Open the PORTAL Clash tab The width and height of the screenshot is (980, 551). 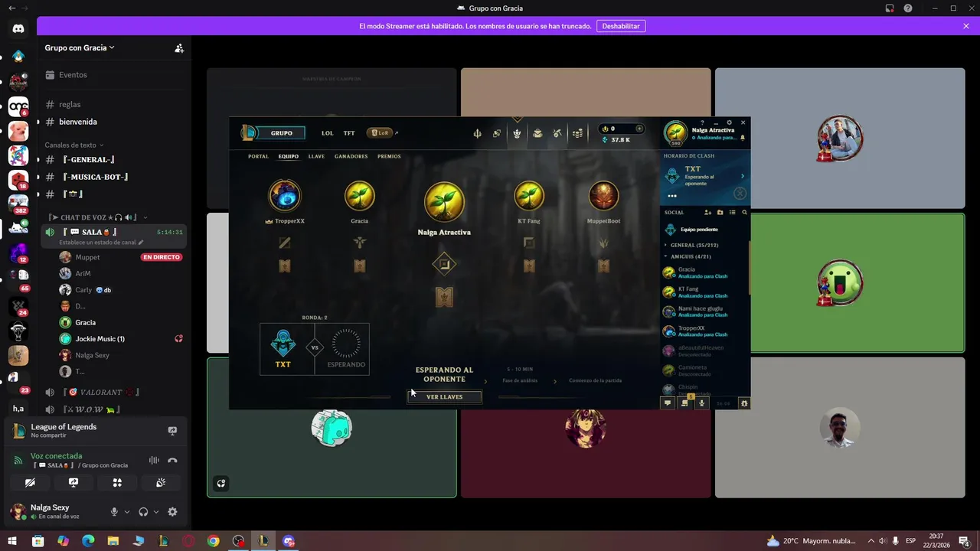point(258,156)
